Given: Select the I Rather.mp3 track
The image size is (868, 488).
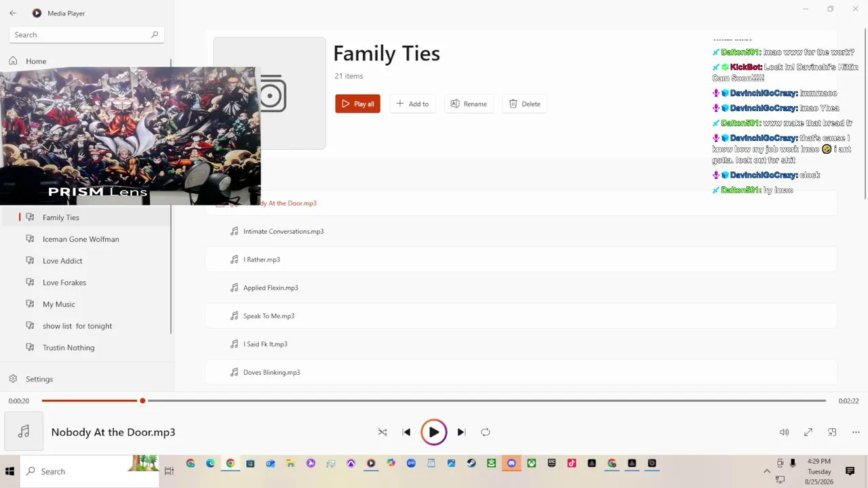Looking at the screenshot, I should tap(521, 260).
